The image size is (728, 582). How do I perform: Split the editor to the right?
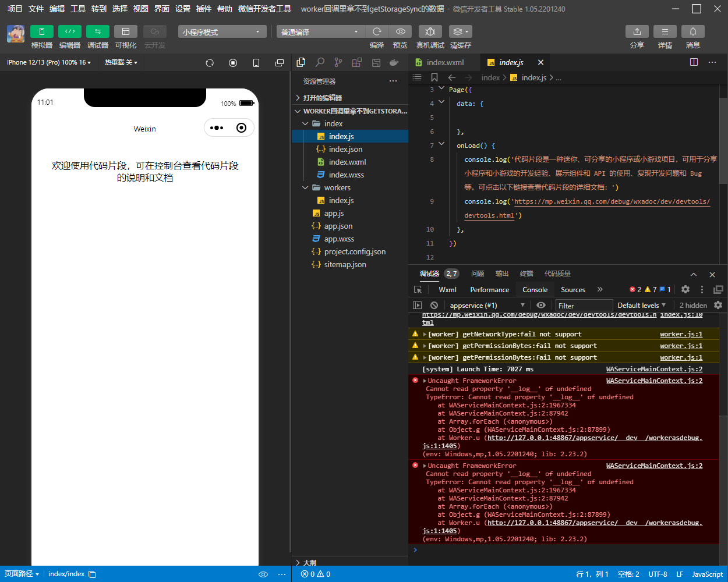pyautogui.click(x=694, y=62)
